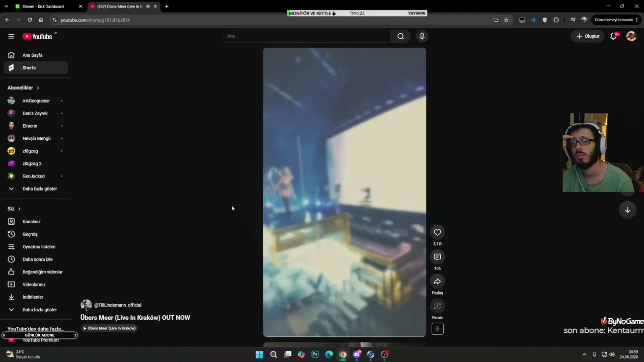
Task: Open browser home page button
Action: tap(41, 20)
